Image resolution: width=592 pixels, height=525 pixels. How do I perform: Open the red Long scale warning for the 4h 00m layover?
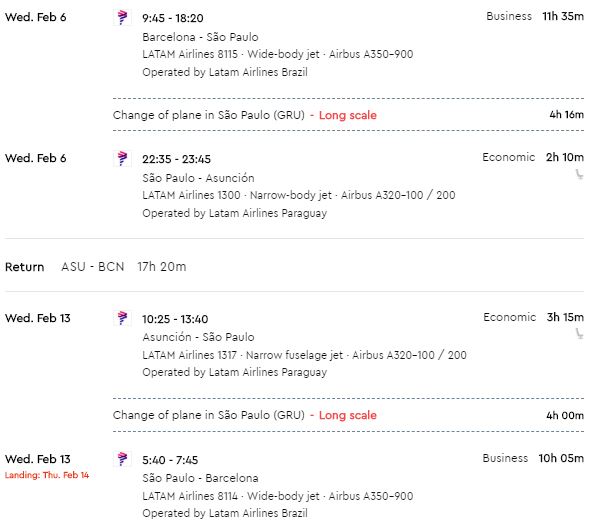(347, 415)
